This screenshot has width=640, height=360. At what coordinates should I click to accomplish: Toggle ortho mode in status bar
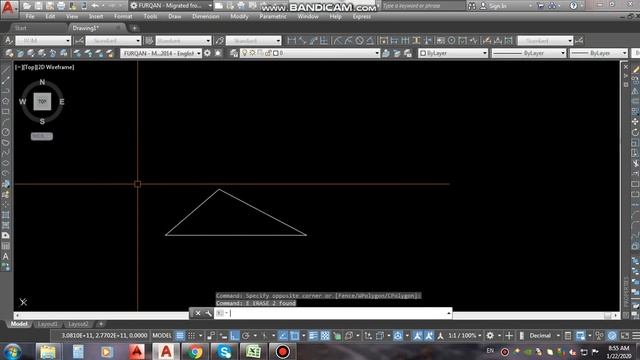(235, 336)
